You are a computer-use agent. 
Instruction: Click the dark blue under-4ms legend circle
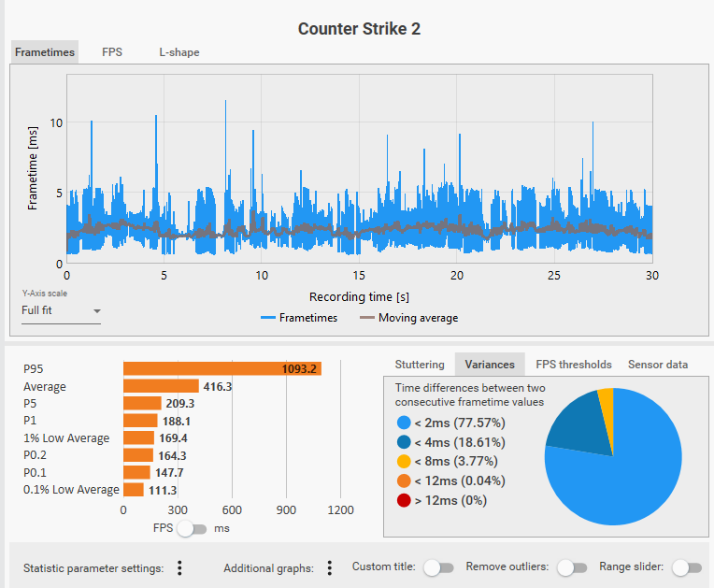click(404, 442)
